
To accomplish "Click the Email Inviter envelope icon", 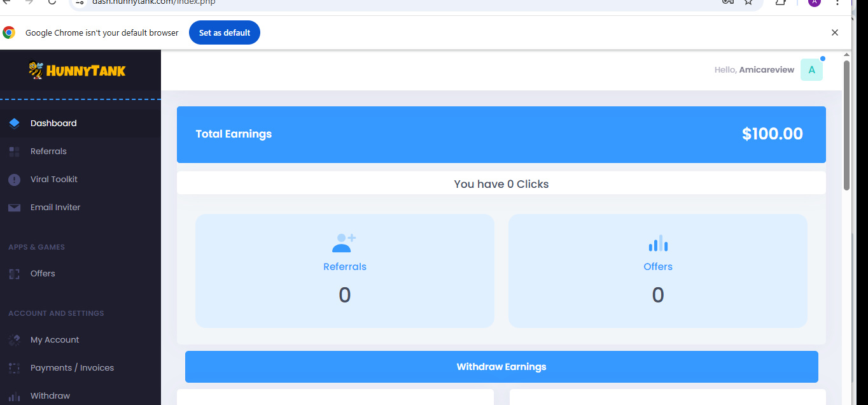I will point(15,208).
